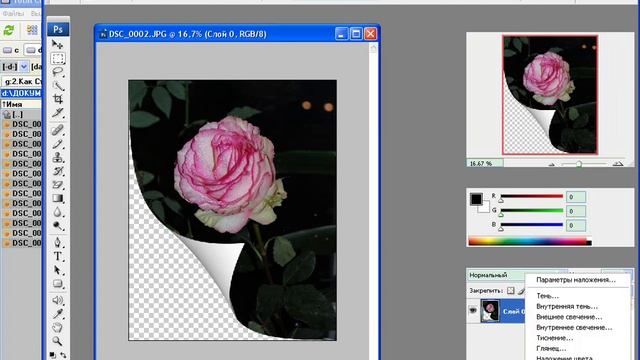Viewport: 640px width, 360px height.
Task: Select the Eyedropper tool
Action: [x=58, y=313]
